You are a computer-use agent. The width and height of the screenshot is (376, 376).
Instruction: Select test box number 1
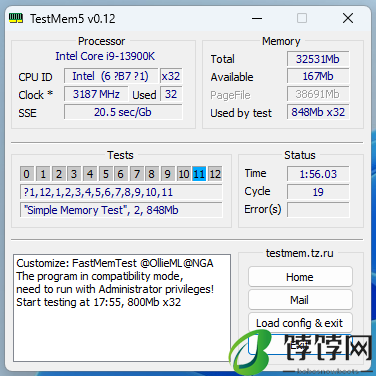tap(43, 174)
